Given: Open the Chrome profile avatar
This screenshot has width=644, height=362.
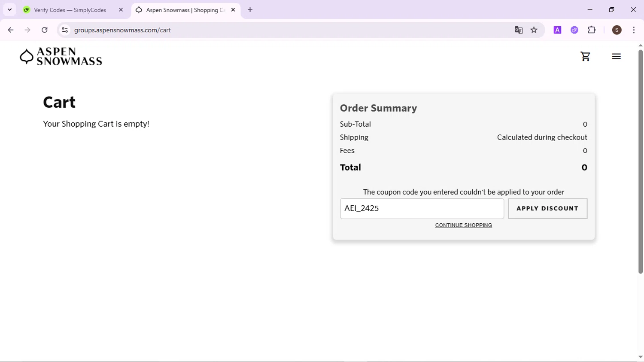Looking at the screenshot, I should click(617, 30).
